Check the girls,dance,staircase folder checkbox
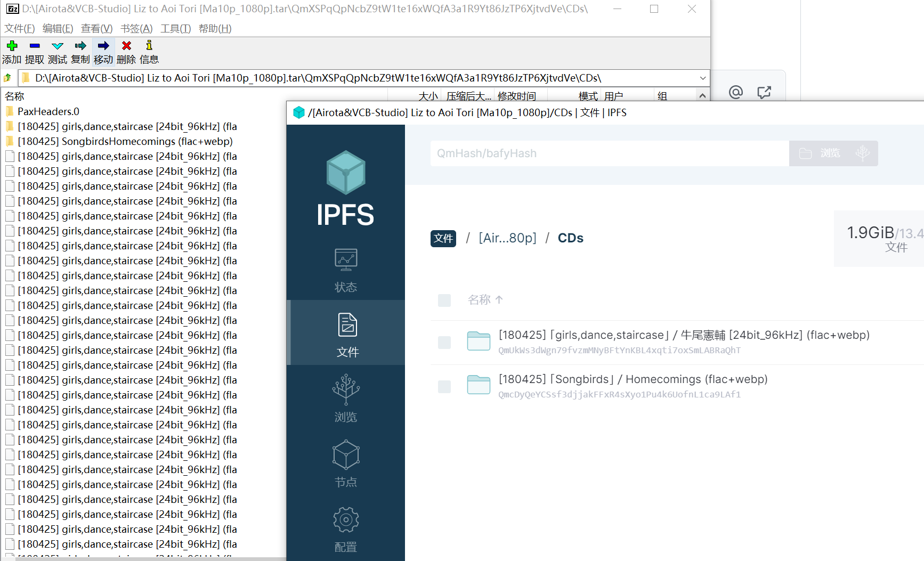Screen dimensions: 924x561 click(x=444, y=343)
